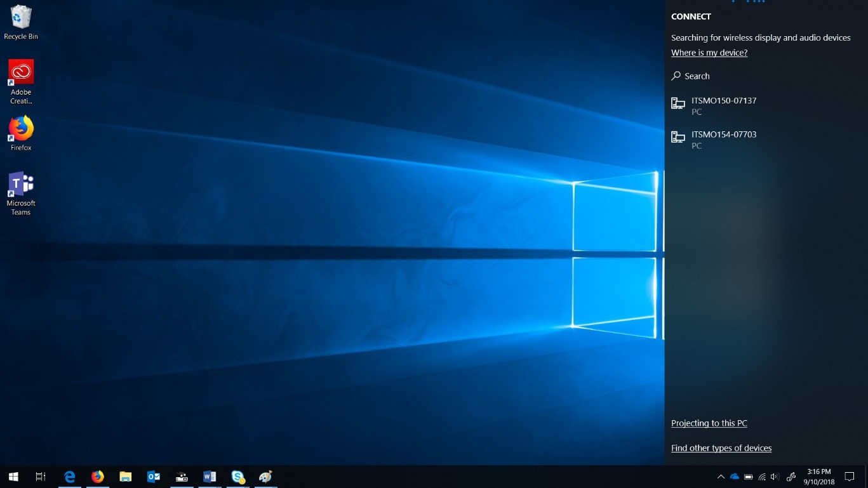Open 'Find other types of devices' link
This screenshot has width=868, height=488.
(x=721, y=448)
